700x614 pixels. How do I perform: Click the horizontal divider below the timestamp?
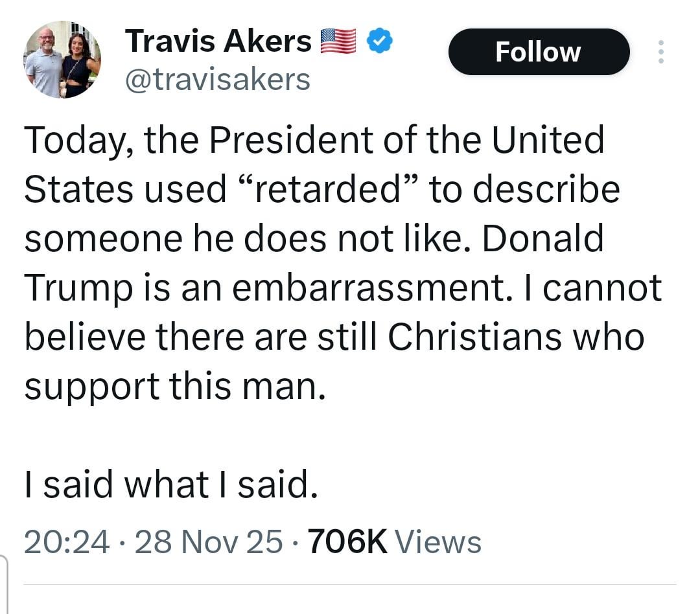click(350, 585)
